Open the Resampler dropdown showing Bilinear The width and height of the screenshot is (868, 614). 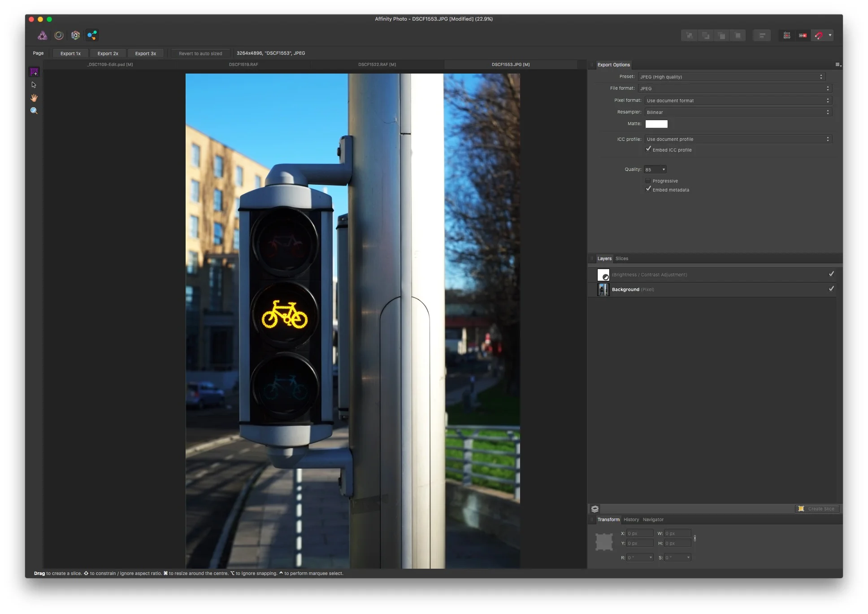(x=738, y=112)
